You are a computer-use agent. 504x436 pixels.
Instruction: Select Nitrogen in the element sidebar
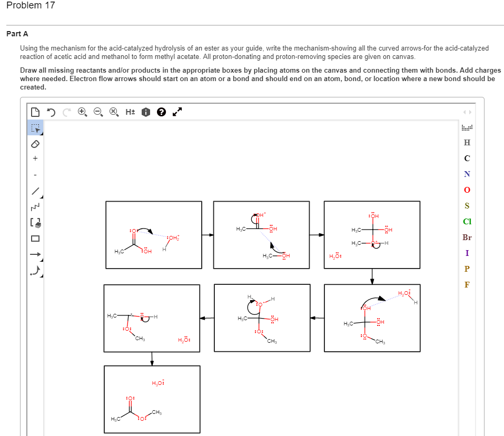pyautogui.click(x=467, y=174)
